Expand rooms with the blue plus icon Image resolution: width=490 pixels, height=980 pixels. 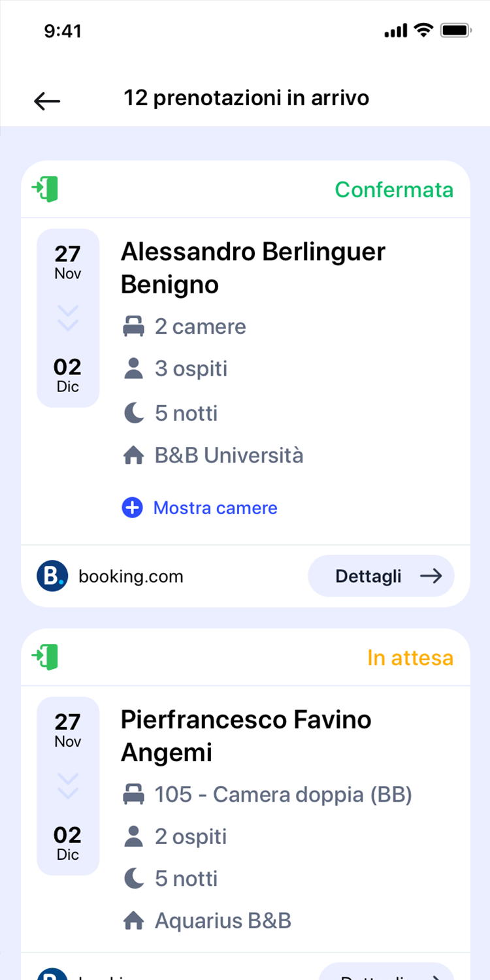tap(132, 508)
